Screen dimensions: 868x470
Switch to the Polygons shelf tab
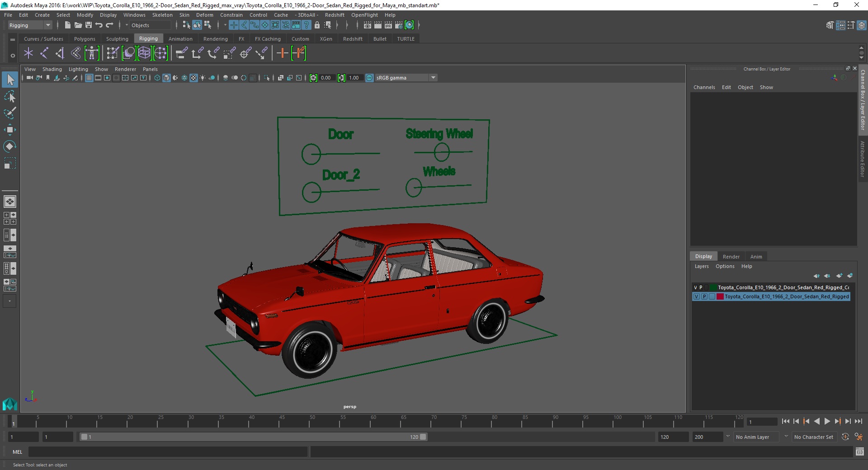tap(85, 39)
